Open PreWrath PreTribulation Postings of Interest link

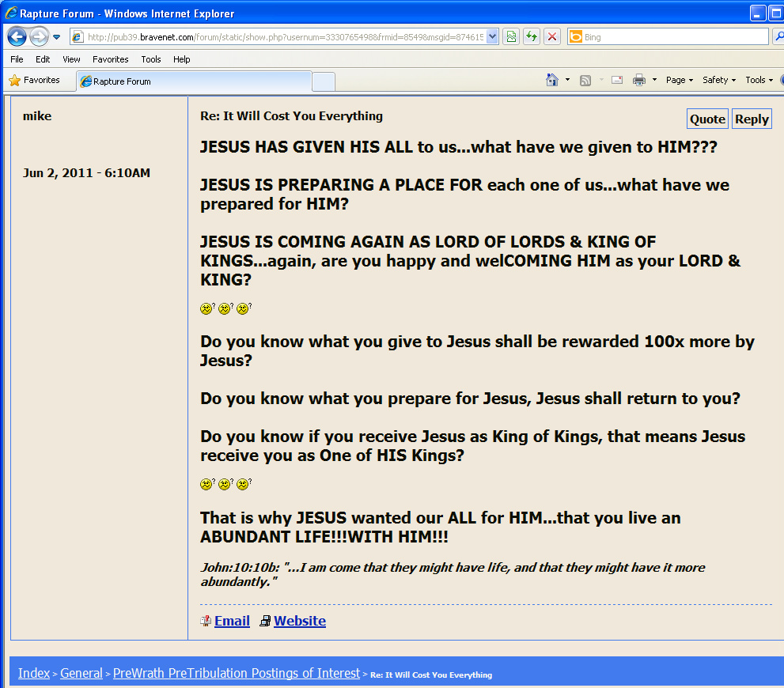pos(237,673)
